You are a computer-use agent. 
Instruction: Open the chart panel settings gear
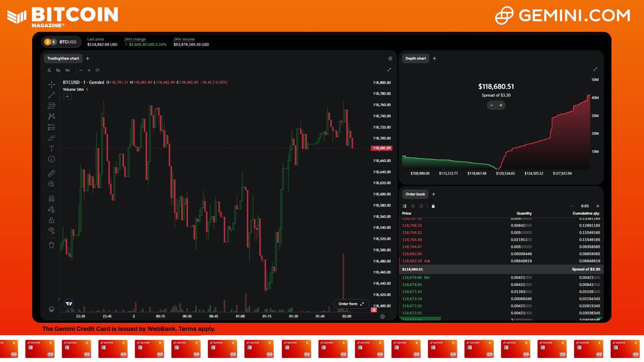pyautogui.click(x=390, y=58)
